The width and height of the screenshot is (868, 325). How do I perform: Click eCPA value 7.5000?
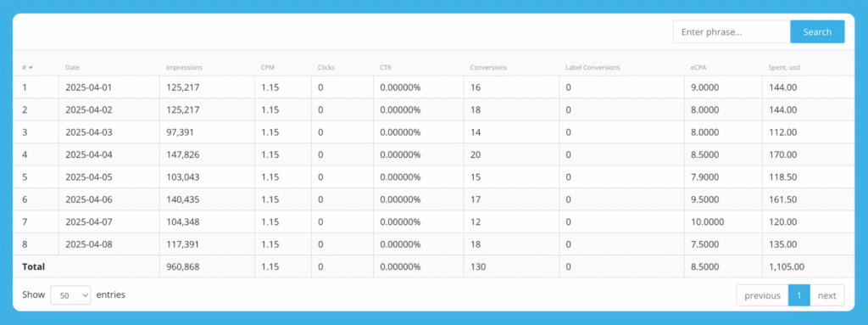click(705, 244)
